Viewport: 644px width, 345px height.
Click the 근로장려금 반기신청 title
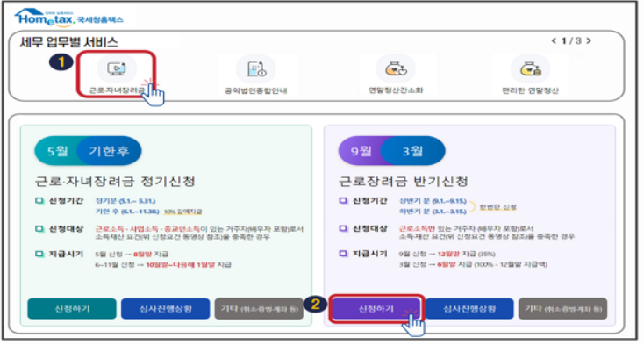point(404,182)
